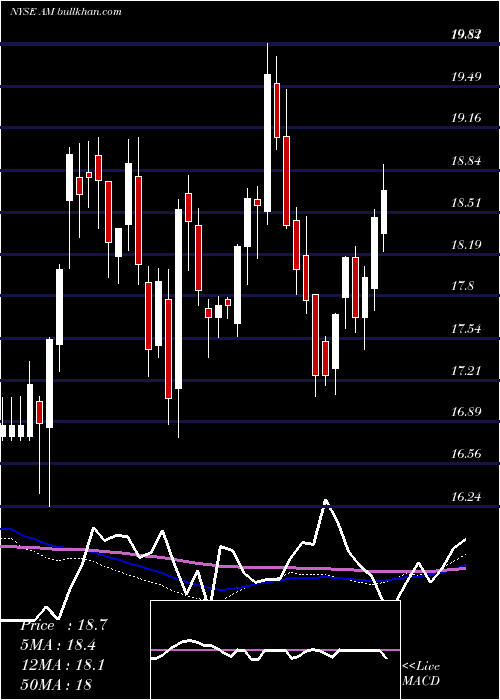Screen dimensions: 500x700
Task: Click the Price : 18.7 readout
Action: (64, 625)
